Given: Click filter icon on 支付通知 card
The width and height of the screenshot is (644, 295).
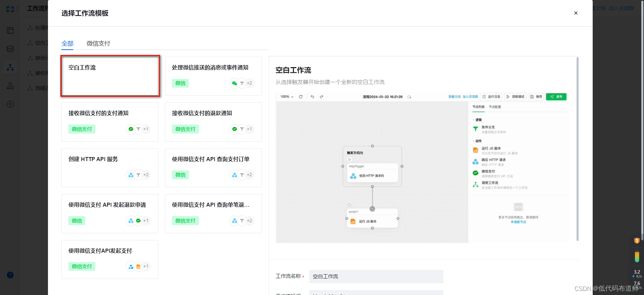Looking at the screenshot, I should (138, 129).
